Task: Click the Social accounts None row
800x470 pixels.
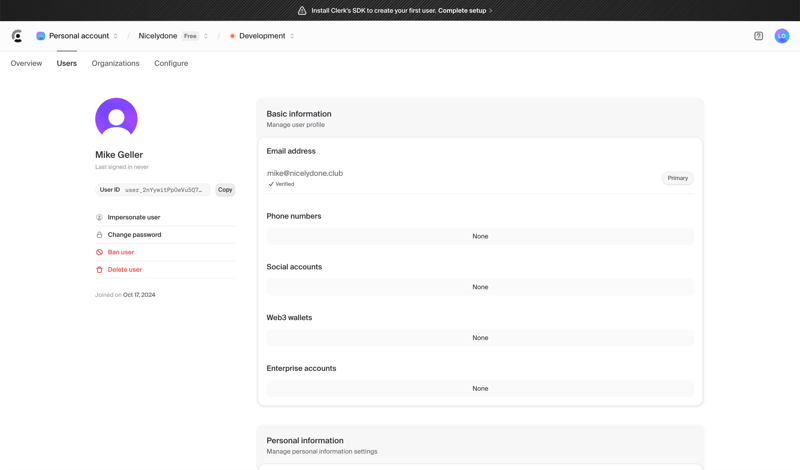Action: [x=480, y=287]
